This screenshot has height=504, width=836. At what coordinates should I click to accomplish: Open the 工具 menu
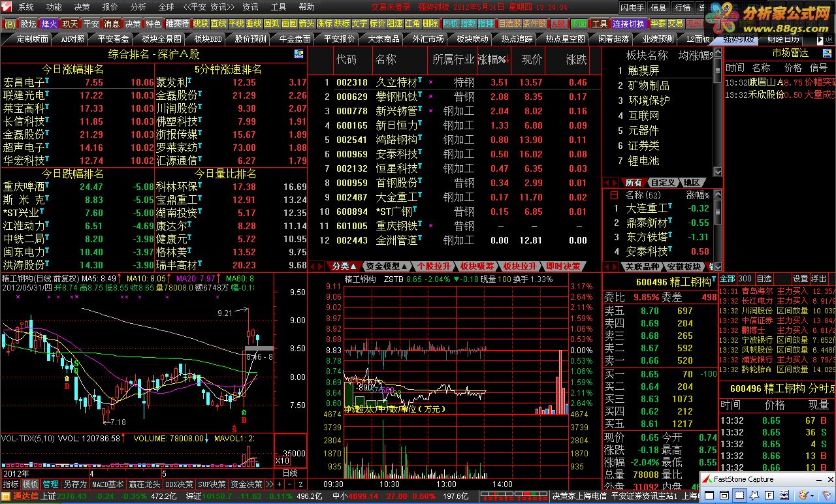coord(278,7)
